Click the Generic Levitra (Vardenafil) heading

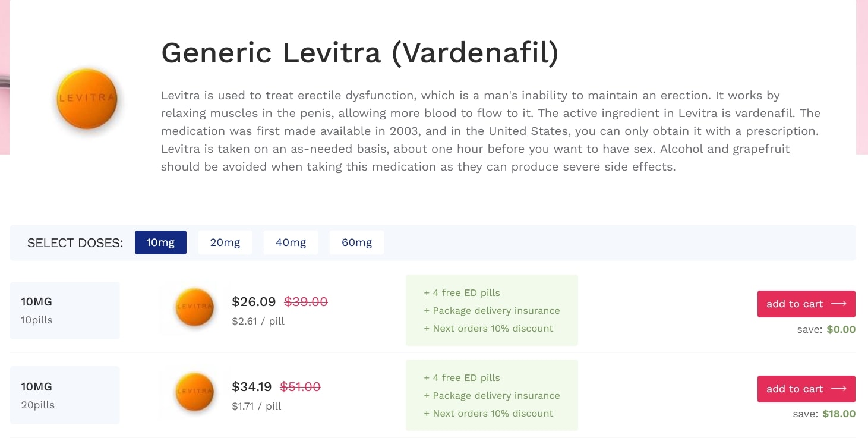360,53
